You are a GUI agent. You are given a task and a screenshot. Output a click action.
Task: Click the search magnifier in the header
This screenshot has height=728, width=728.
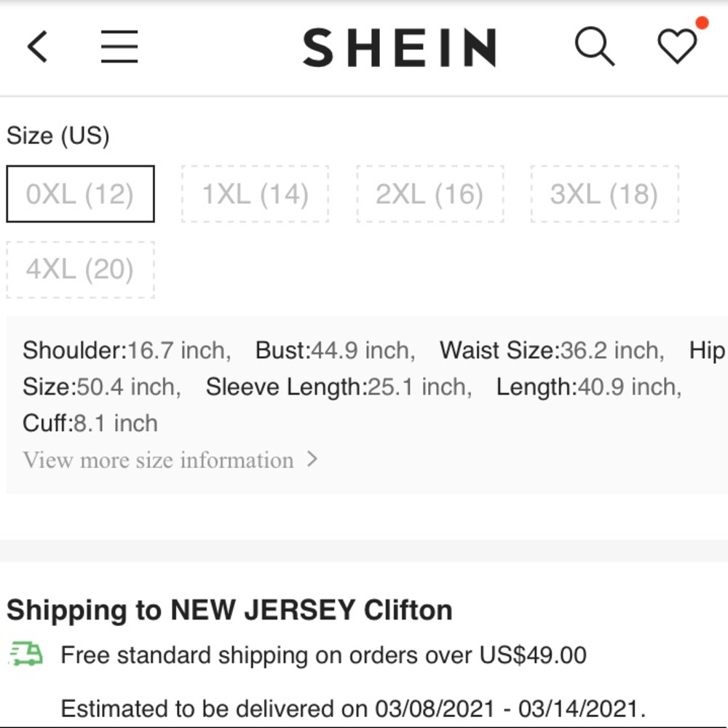point(594,47)
